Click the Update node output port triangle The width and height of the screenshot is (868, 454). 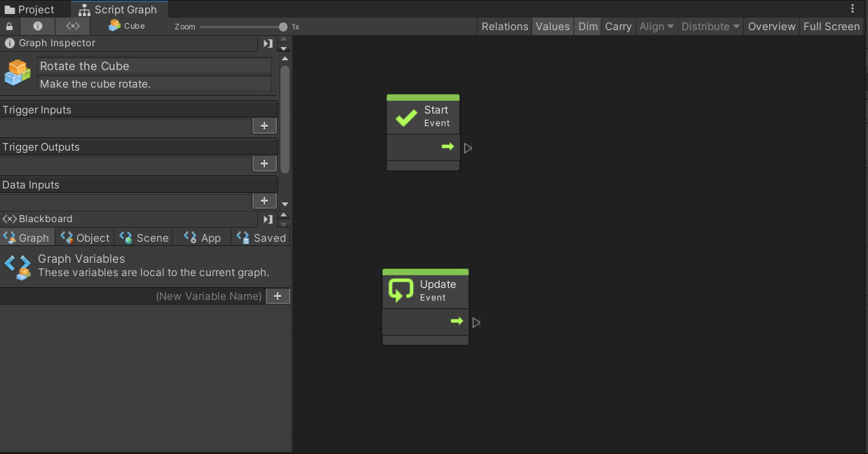(476, 323)
